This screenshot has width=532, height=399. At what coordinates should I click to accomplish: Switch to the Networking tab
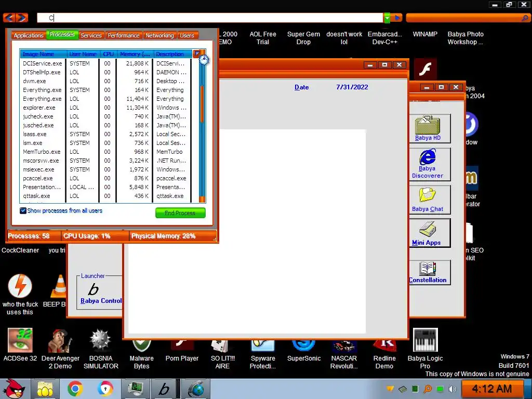pyautogui.click(x=159, y=35)
